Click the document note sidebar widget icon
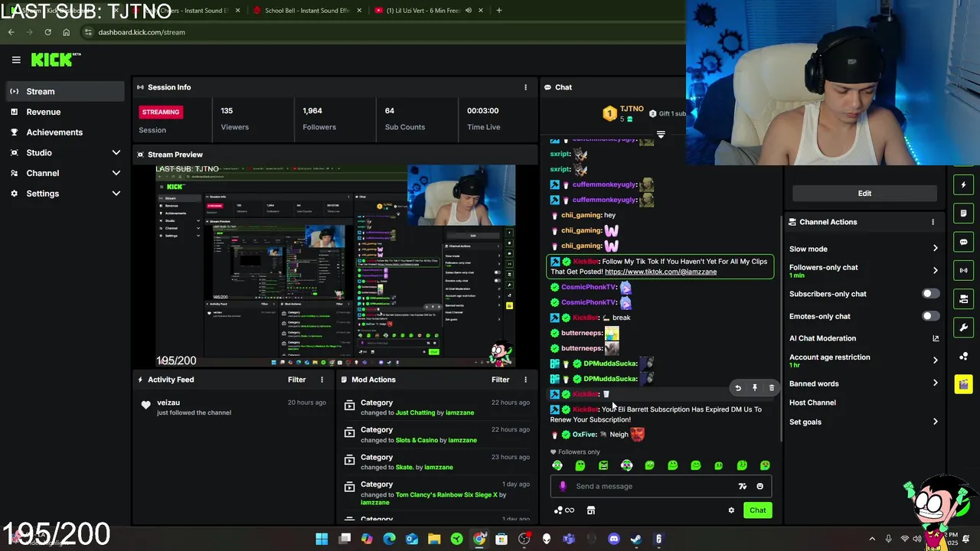The height and width of the screenshot is (551, 980). click(963, 213)
